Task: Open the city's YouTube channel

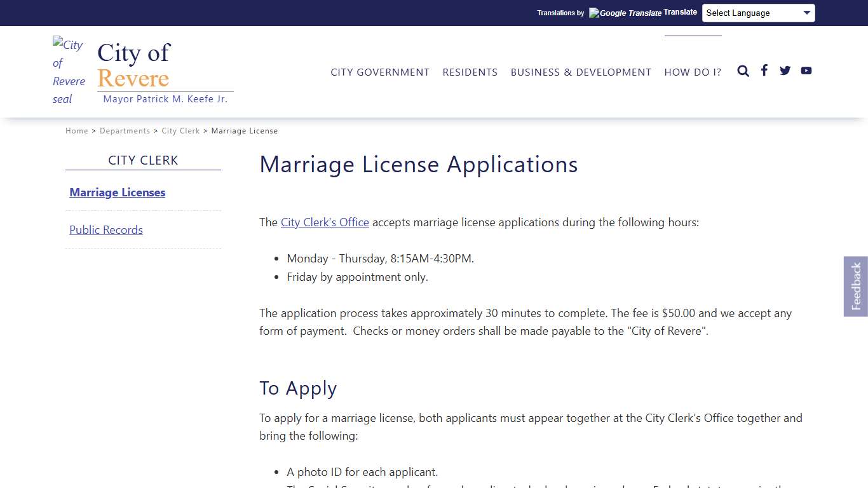Action: [x=806, y=71]
